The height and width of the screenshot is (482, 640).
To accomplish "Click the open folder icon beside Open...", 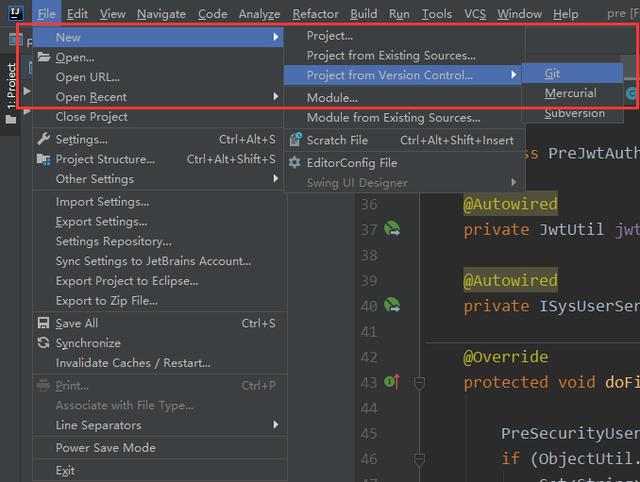I will 44,57.
